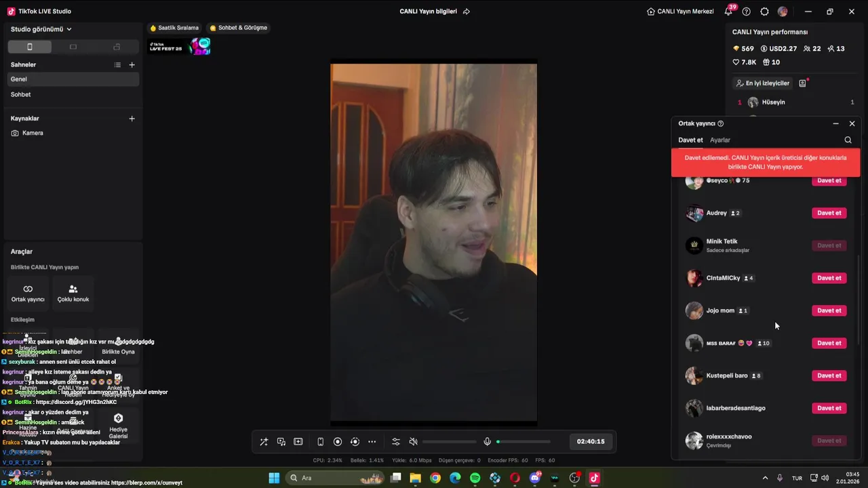The height and width of the screenshot is (488, 868).
Task: Open Minik Tetik's profile picture
Action: pos(694,245)
